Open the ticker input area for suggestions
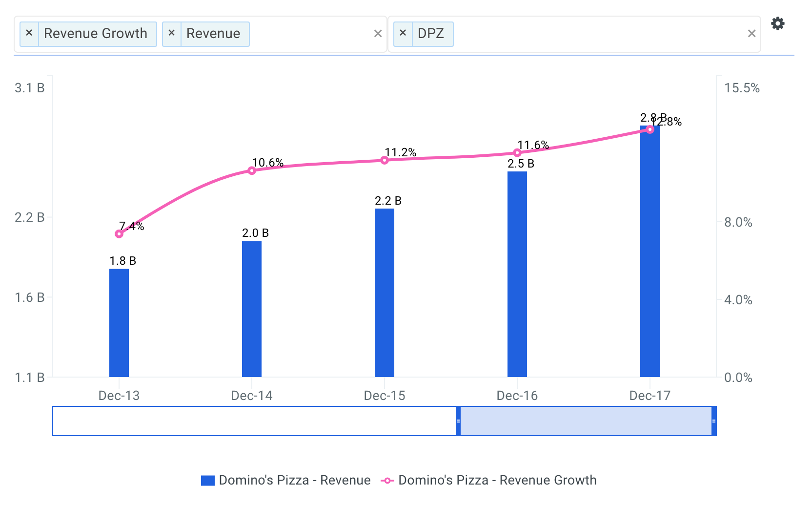The image size is (812, 507). pos(586,33)
